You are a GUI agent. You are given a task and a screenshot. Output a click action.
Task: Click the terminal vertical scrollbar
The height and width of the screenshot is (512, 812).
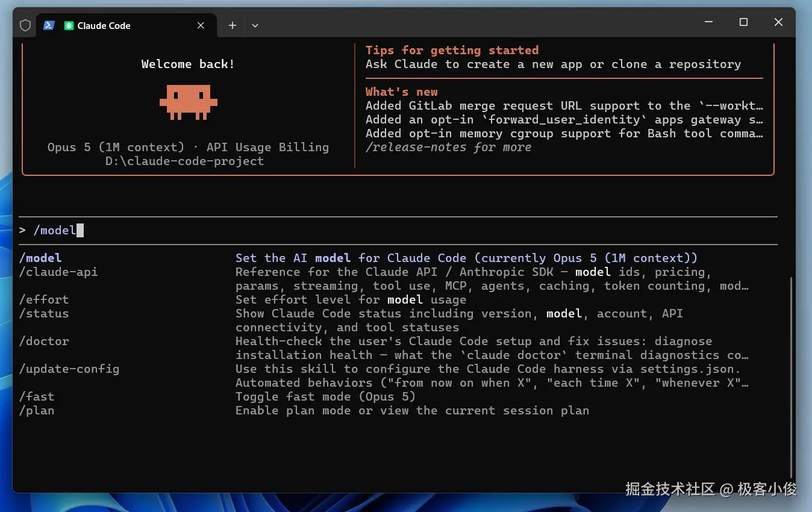pos(792,377)
